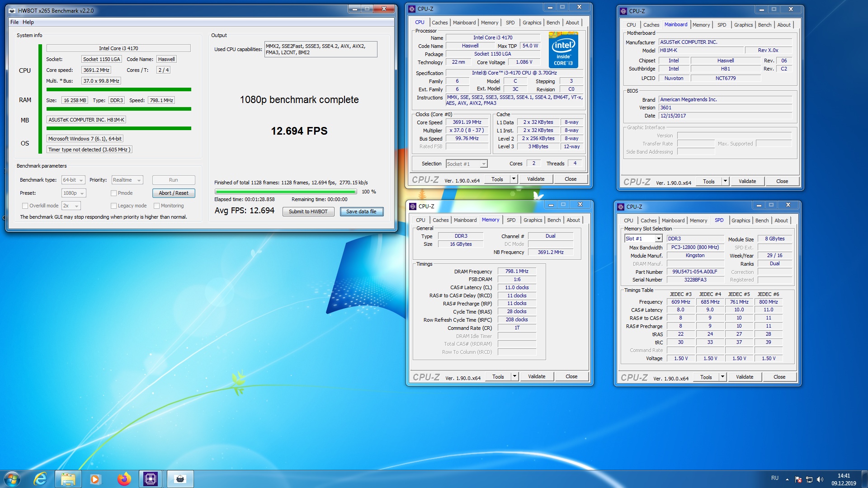Screen dimensions: 868x488
Task: Select Memory tab in CPU-Z Mainboard window
Action: click(x=701, y=25)
